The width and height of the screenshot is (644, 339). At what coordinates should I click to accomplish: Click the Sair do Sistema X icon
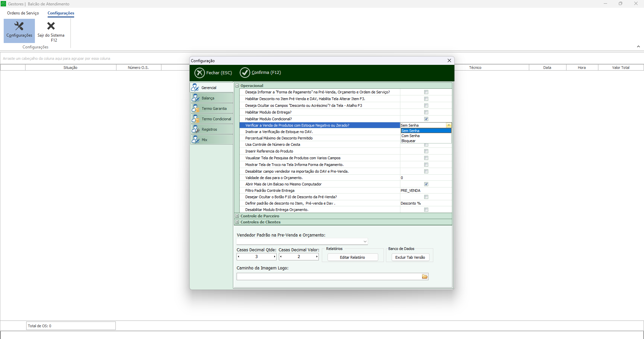[51, 26]
